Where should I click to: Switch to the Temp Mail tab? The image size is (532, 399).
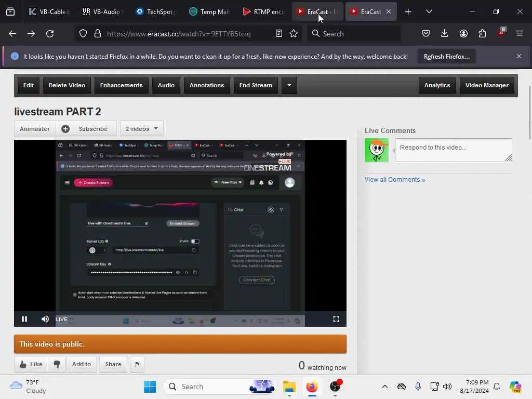pos(209,11)
